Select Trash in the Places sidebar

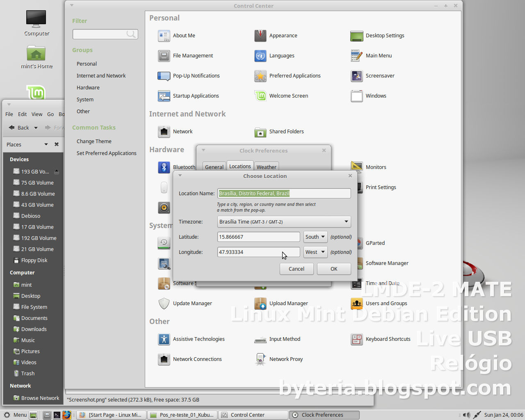(x=27, y=373)
